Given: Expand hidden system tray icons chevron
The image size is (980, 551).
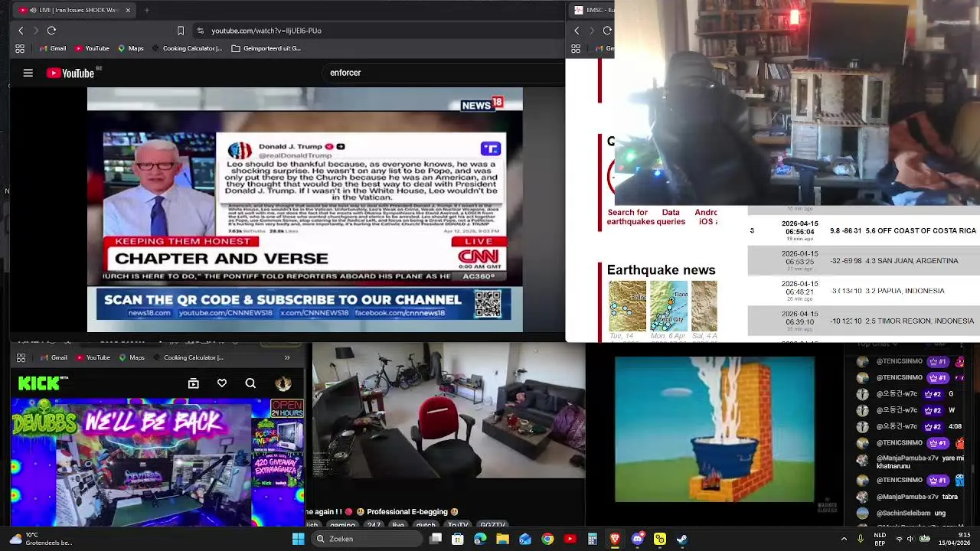Looking at the screenshot, I should (844, 539).
